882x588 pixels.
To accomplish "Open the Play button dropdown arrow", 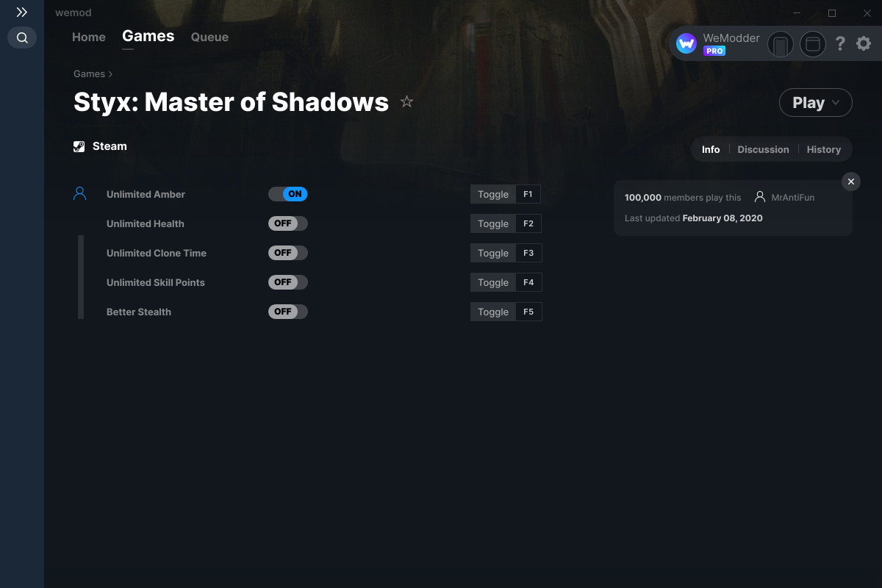I will [836, 103].
